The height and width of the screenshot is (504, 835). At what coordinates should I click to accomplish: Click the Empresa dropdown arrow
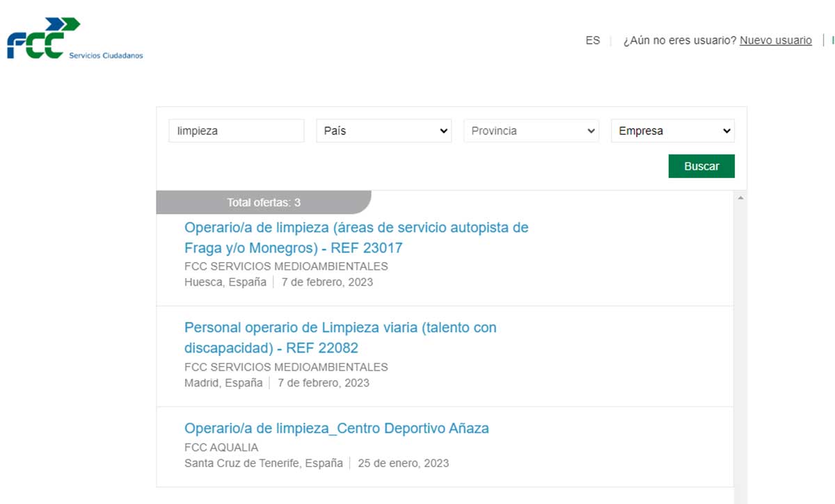(727, 130)
